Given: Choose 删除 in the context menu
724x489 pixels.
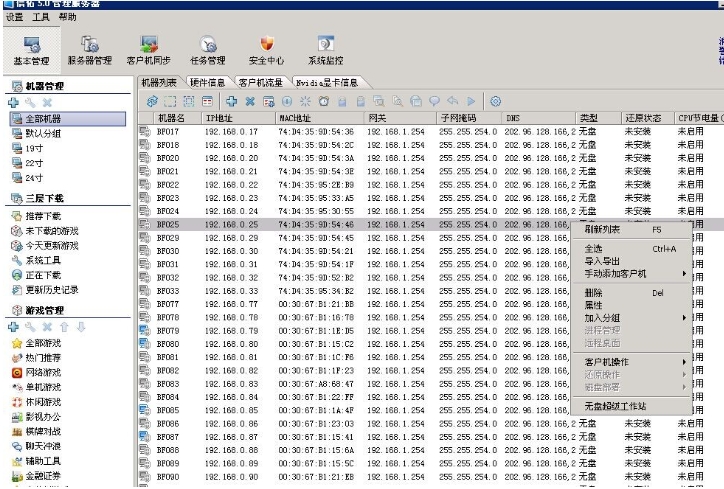Looking at the screenshot, I should [x=632, y=293].
